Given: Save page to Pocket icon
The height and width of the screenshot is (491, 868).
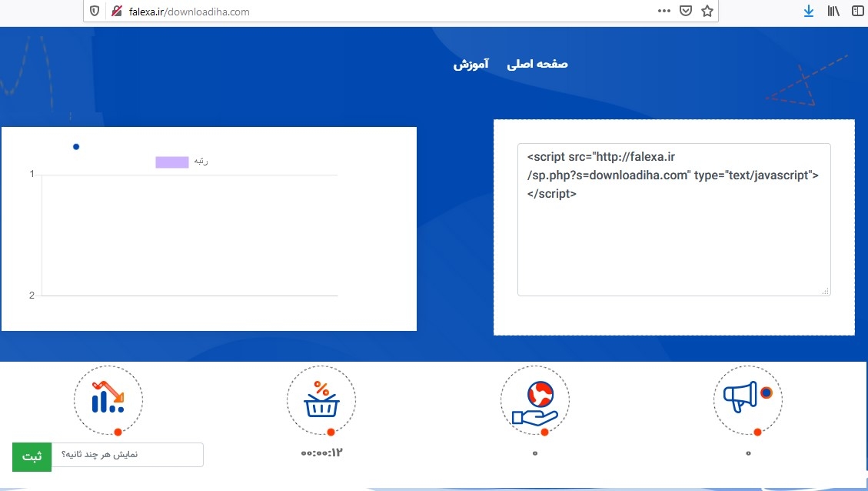Looking at the screenshot, I should (x=686, y=12).
